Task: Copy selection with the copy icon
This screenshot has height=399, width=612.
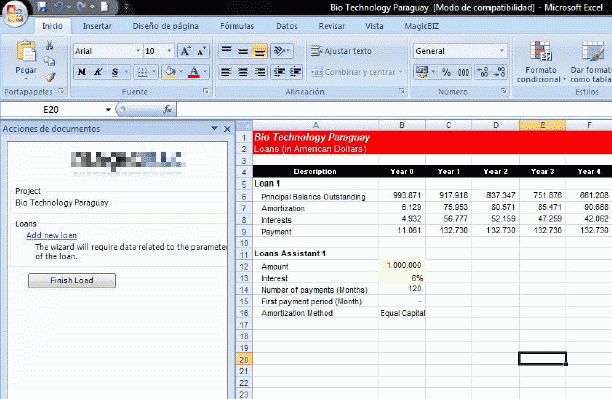Action: (50, 61)
